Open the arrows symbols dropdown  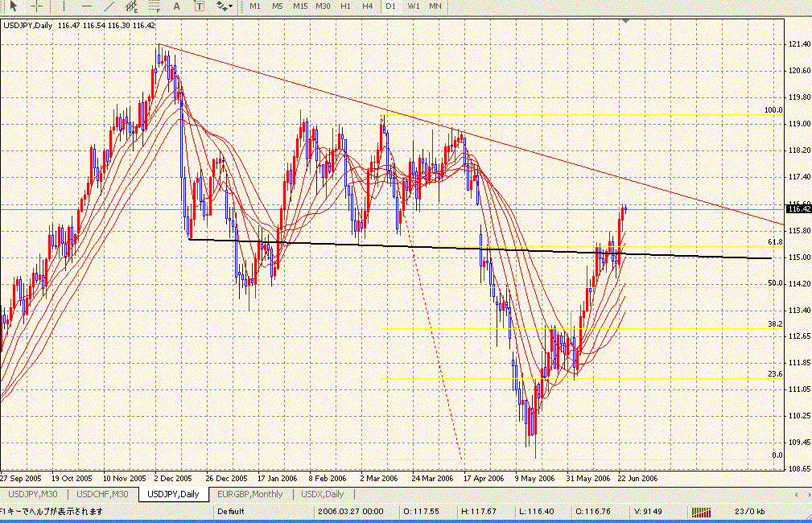point(224,6)
